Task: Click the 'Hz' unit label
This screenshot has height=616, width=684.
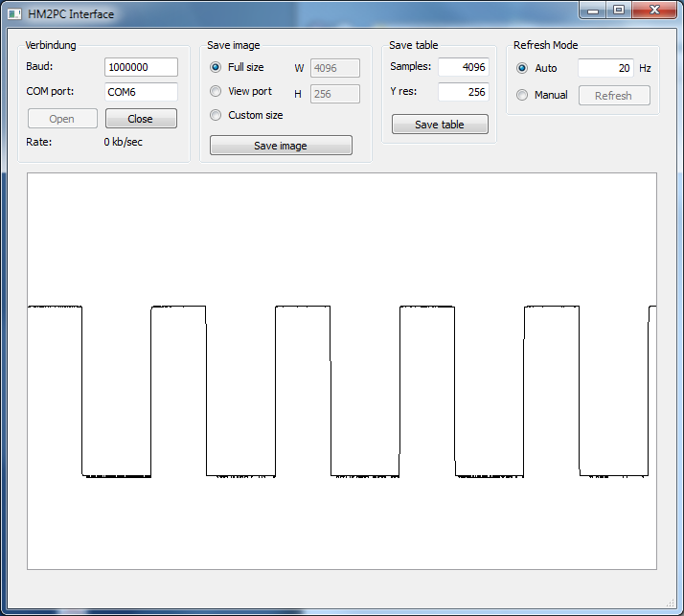Action: pyautogui.click(x=645, y=68)
